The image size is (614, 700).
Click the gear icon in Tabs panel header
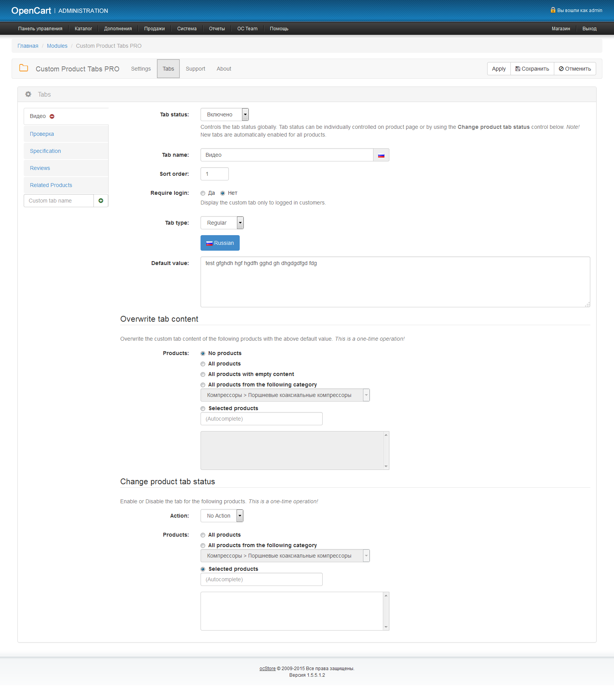[28, 94]
